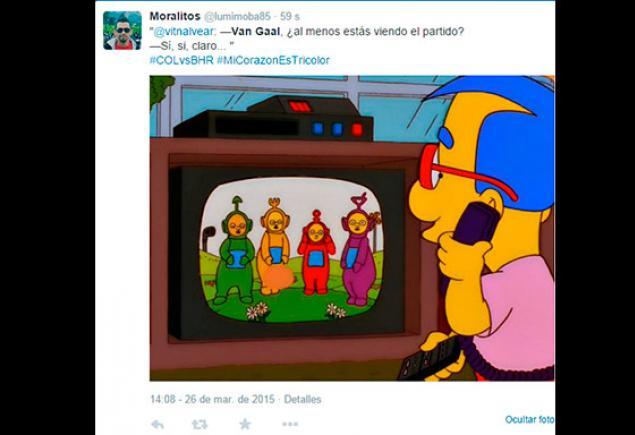Open the three-dots more options menu
This screenshot has width=635, height=435.
pos(290,424)
